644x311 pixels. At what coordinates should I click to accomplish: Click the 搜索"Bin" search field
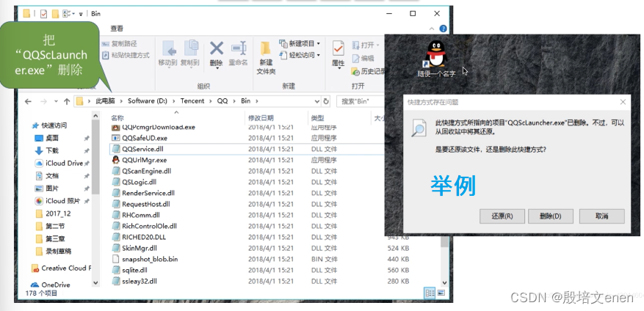361,101
